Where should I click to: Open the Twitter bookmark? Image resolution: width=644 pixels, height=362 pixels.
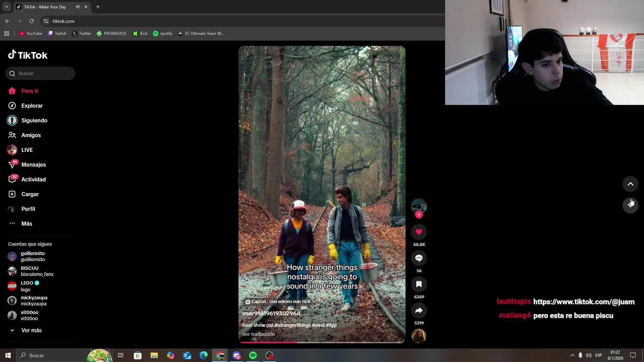click(x=82, y=34)
